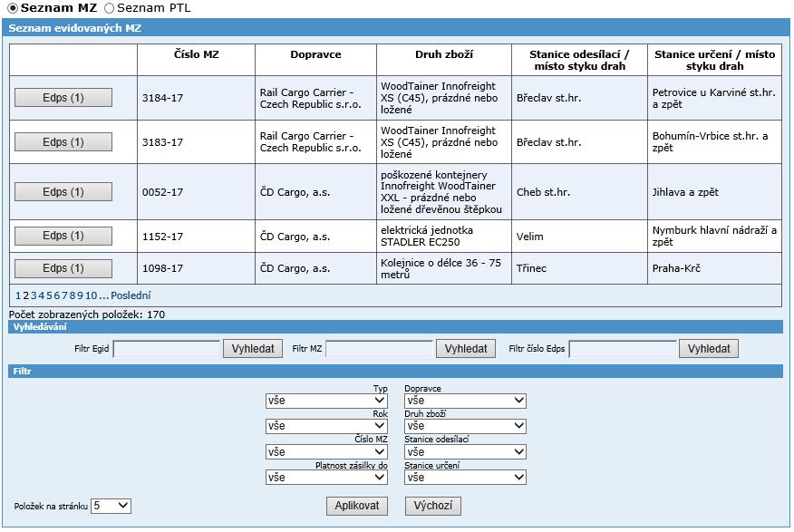Open the Typ dropdown
Screen dimensions: 794x532
tap(326, 401)
